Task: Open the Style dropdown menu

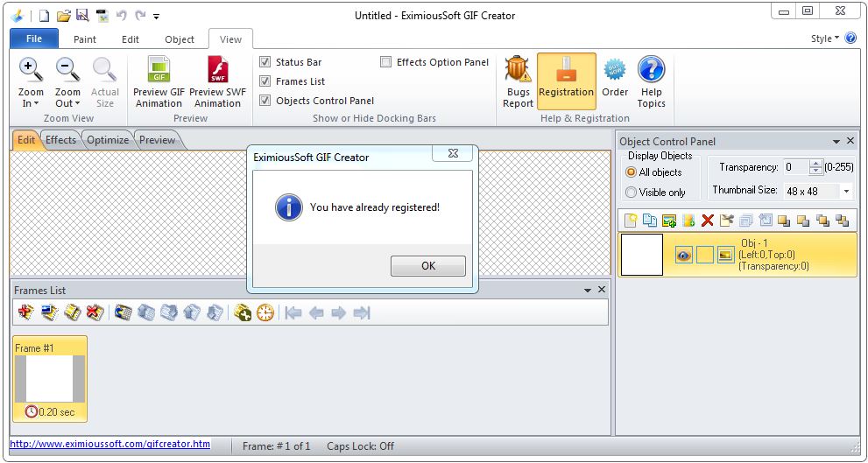Action: click(825, 39)
